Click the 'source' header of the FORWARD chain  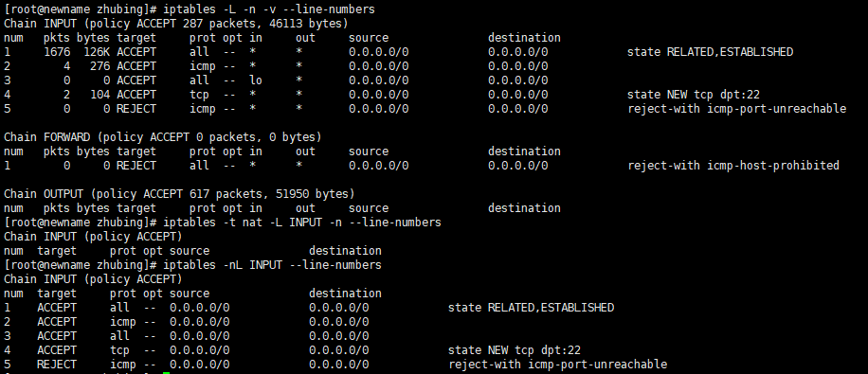pos(369,151)
